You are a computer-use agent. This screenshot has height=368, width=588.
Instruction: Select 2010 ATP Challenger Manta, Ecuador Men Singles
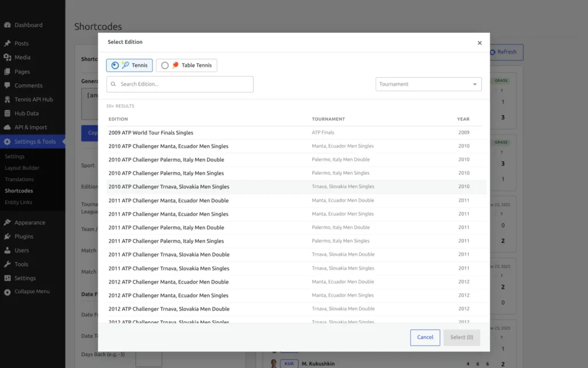(296, 146)
